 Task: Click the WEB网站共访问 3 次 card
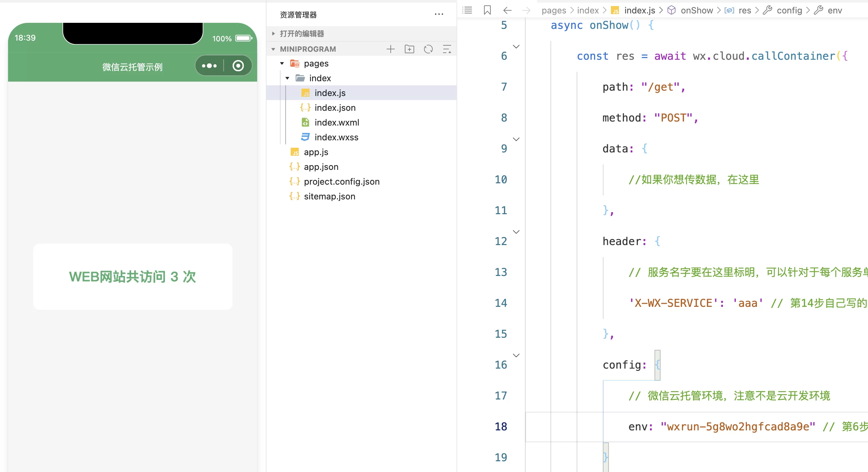pos(133,276)
